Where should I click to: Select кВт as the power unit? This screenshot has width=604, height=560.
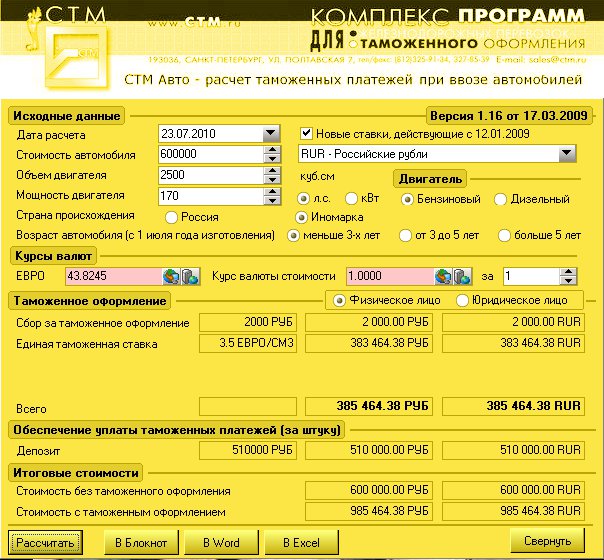point(351,199)
